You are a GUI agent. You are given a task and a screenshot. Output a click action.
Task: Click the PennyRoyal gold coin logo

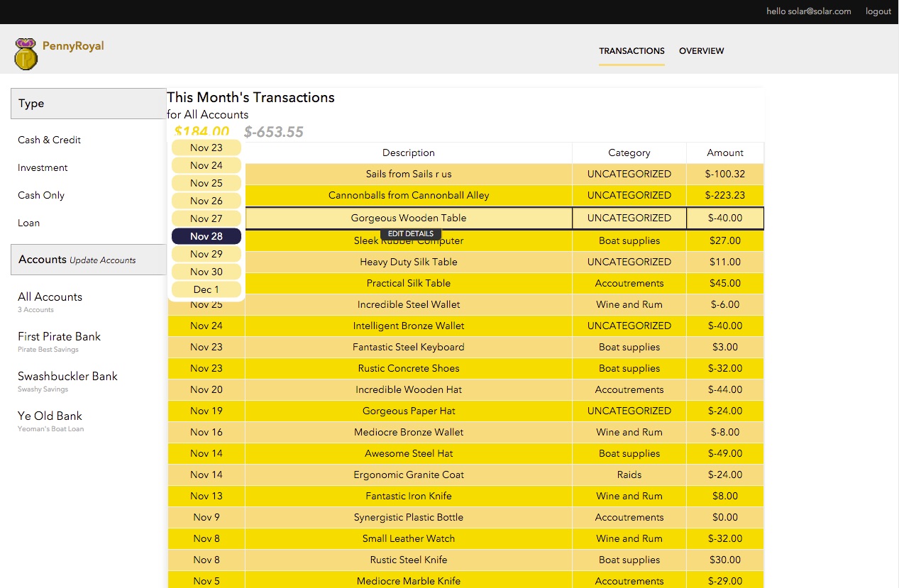(x=26, y=54)
